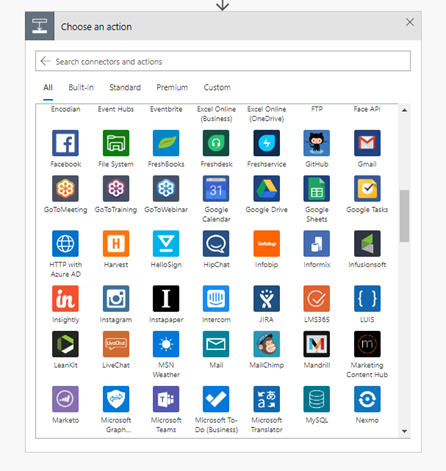Choose the HipChat connector
The width and height of the screenshot is (446, 471).
coord(216,243)
